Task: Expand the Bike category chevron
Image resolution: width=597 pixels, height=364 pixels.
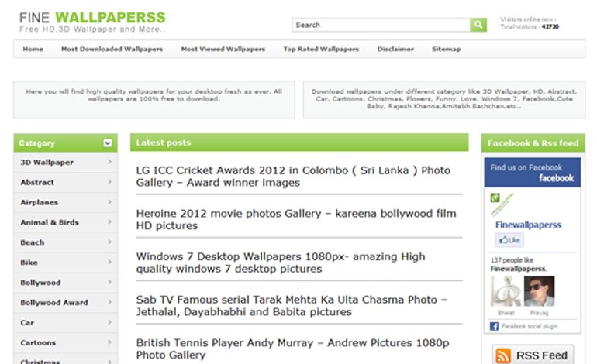Action: tap(109, 263)
